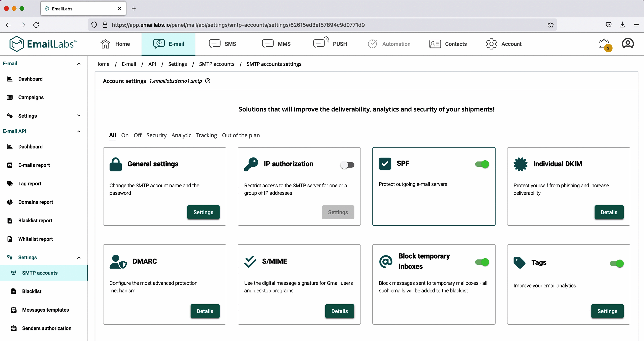Open the E-mail Dashboard from sidebar
The width and height of the screenshot is (644, 341).
(31, 79)
